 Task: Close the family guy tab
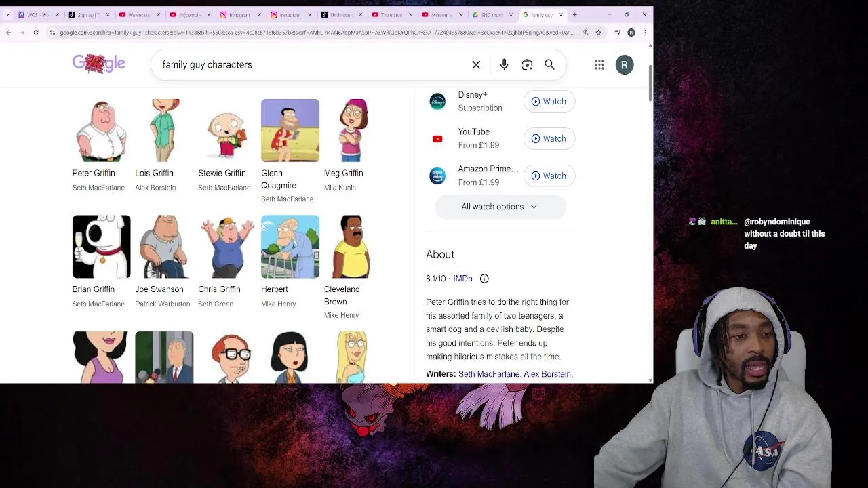click(561, 14)
